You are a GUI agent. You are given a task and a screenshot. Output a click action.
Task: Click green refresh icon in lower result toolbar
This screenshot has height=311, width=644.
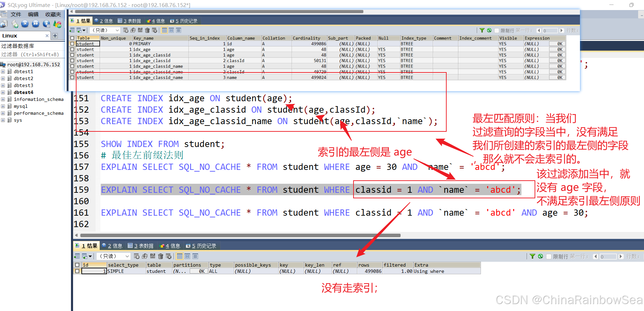coord(540,256)
